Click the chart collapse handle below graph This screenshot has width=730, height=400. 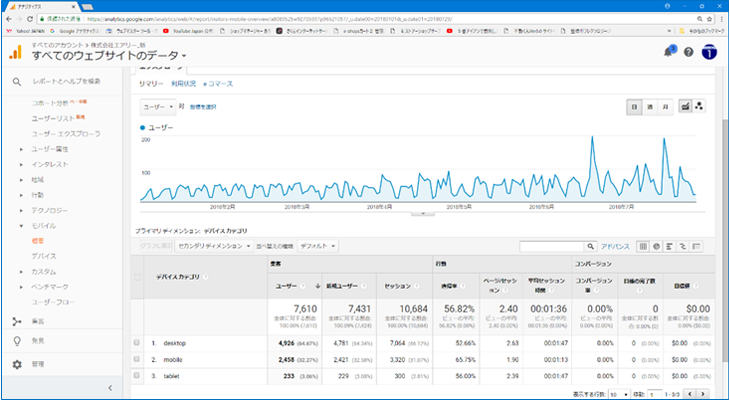[423, 213]
